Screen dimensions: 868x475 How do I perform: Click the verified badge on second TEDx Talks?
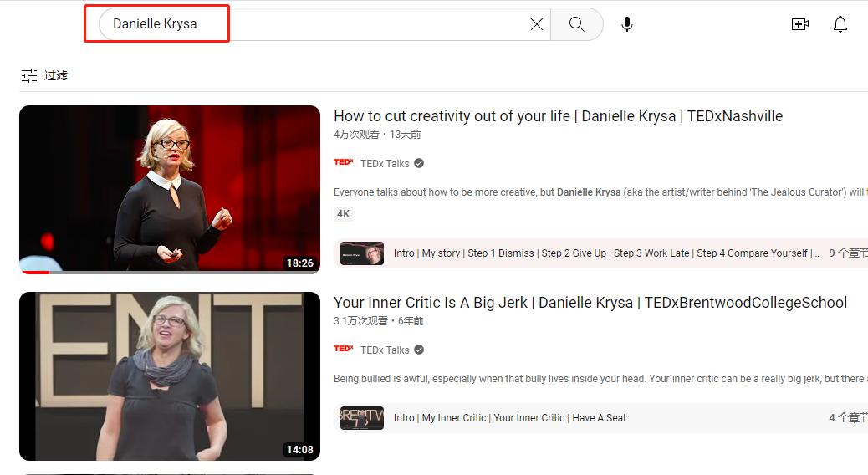pos(419,350)
